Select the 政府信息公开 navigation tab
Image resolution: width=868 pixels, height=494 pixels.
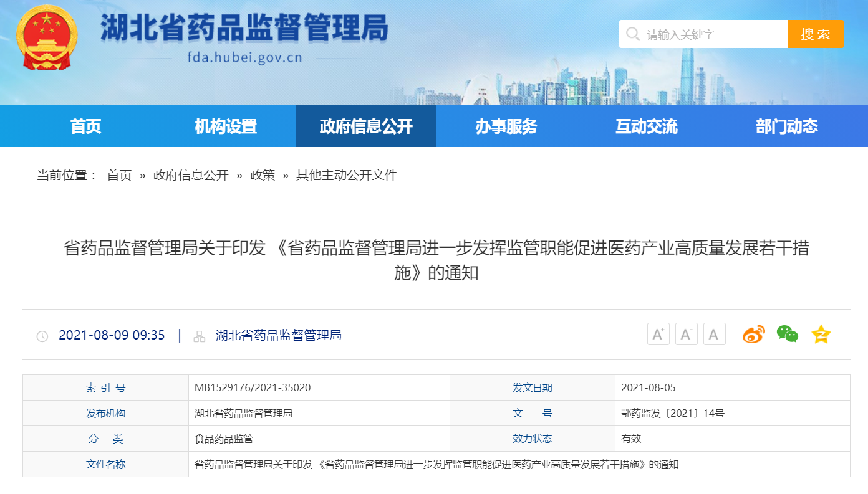point(366,126)
